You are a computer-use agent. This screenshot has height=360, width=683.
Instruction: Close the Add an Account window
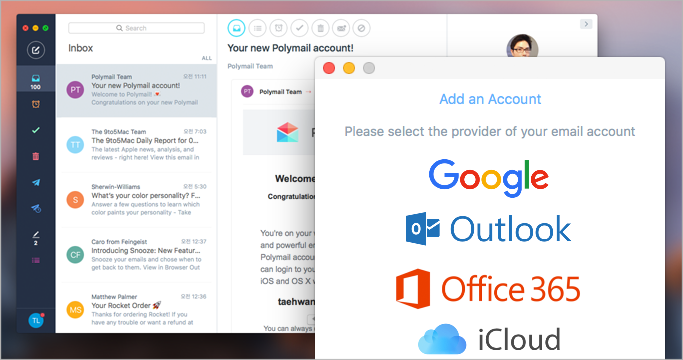coord(329,68)
